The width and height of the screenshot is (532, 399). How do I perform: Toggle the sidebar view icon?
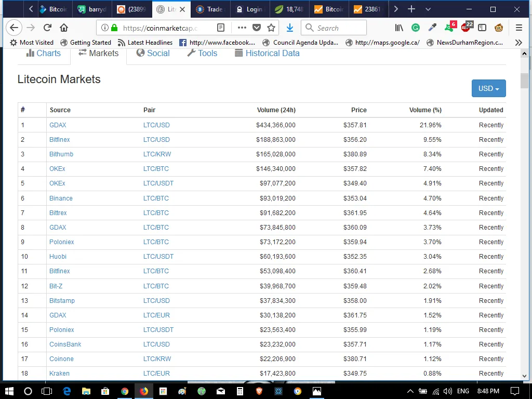pos(482,28)
